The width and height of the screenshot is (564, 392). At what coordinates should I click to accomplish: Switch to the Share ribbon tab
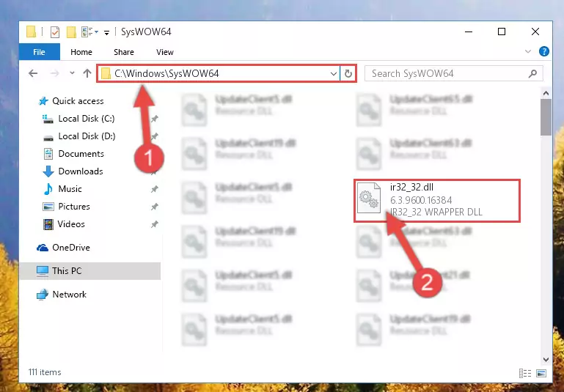coord(124,52)
